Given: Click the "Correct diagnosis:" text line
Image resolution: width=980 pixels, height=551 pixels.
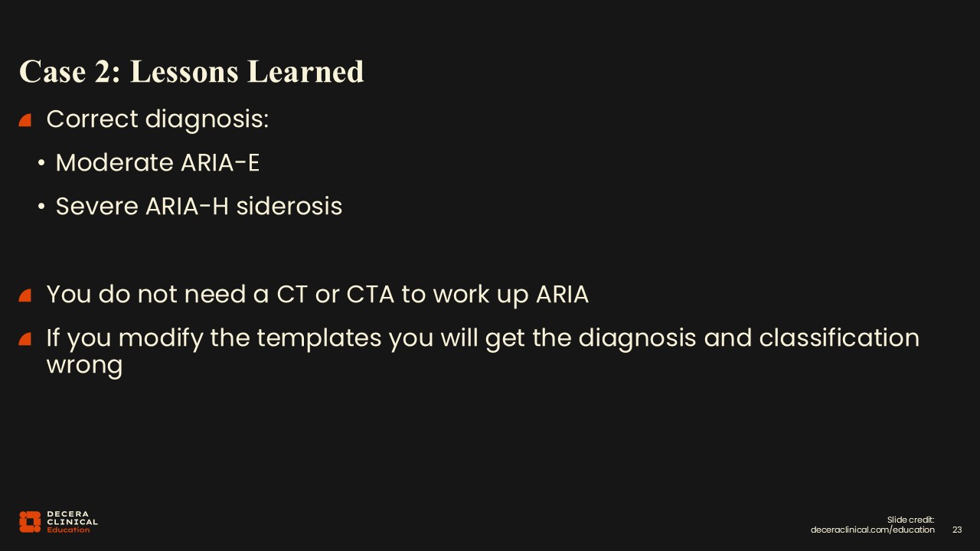Looking at the screenshot, I should 158,119.
